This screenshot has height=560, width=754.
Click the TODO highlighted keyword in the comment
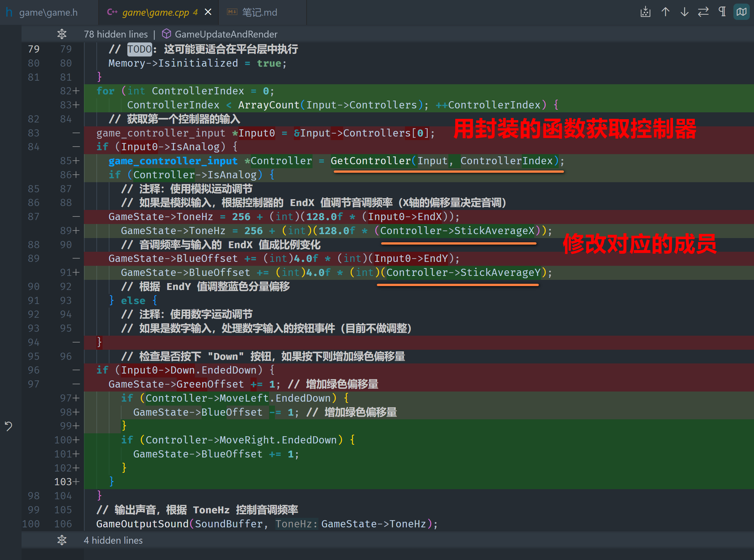[140, 49]
